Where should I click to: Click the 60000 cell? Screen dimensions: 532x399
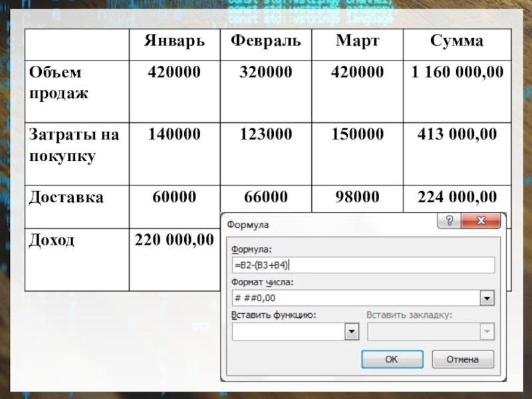click(x=175, y=207)
